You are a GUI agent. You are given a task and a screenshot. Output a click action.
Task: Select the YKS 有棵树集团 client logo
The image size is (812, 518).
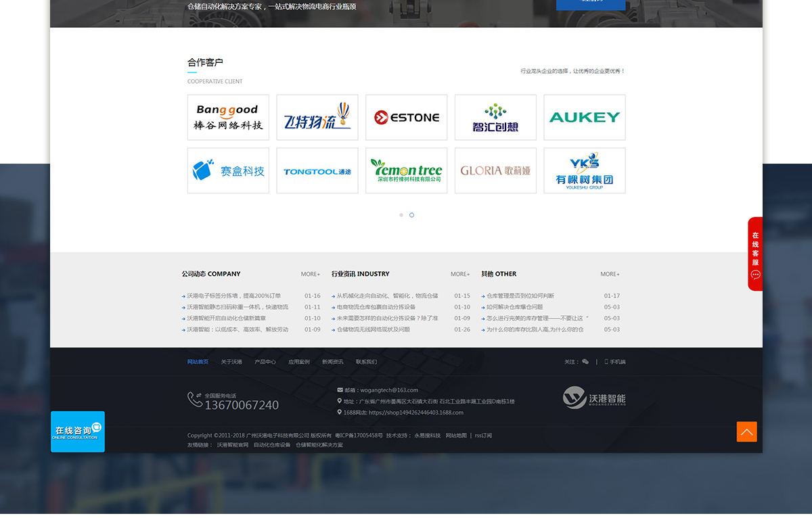point(585,171)
